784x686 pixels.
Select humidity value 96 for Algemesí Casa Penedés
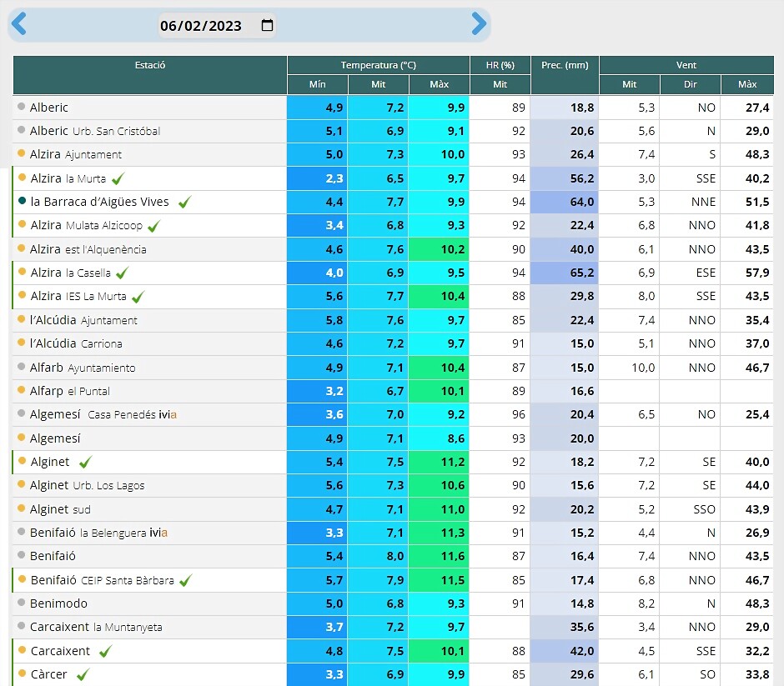tap(500, 415)
